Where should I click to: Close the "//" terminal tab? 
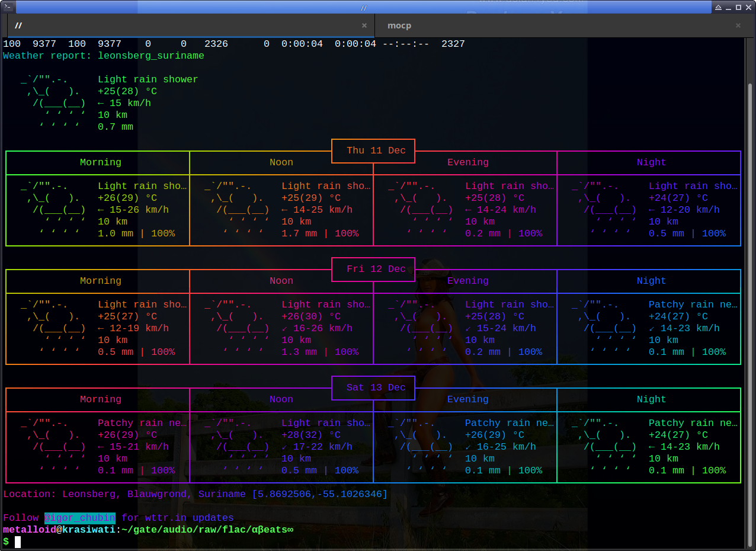coord(364,25)
